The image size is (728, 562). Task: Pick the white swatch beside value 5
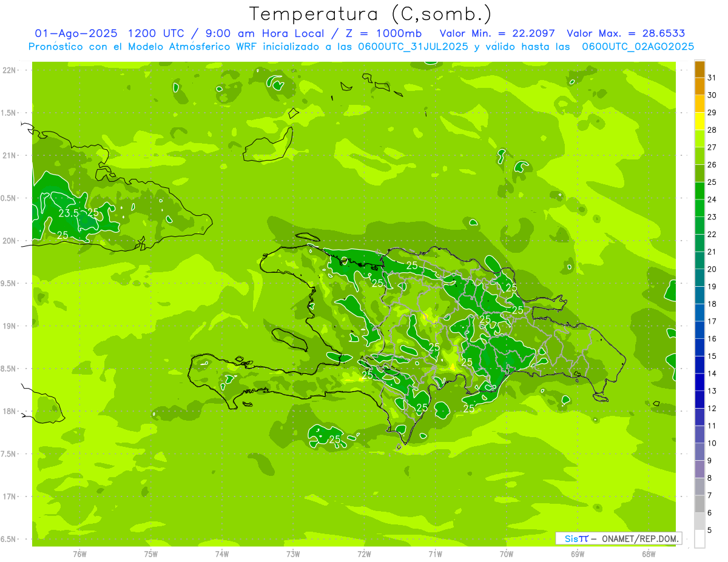click(x=699, y=539)
